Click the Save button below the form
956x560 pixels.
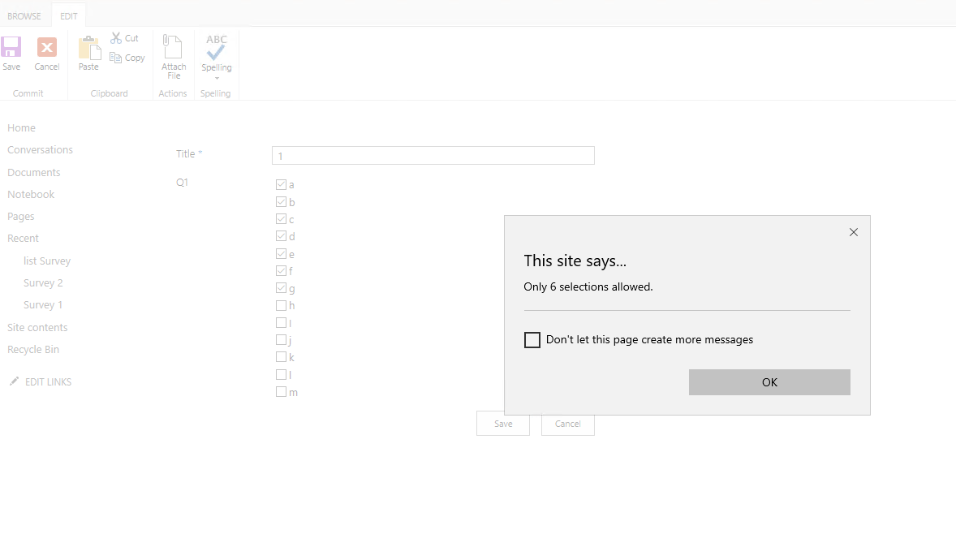pyautogui.click(x=503, y=424)
